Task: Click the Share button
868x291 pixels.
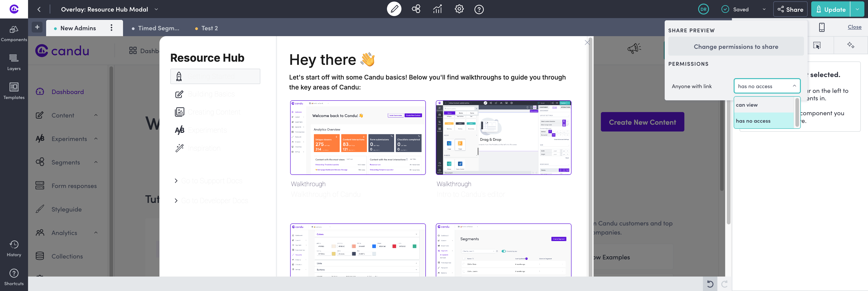Action: click(x=790, y=9)
